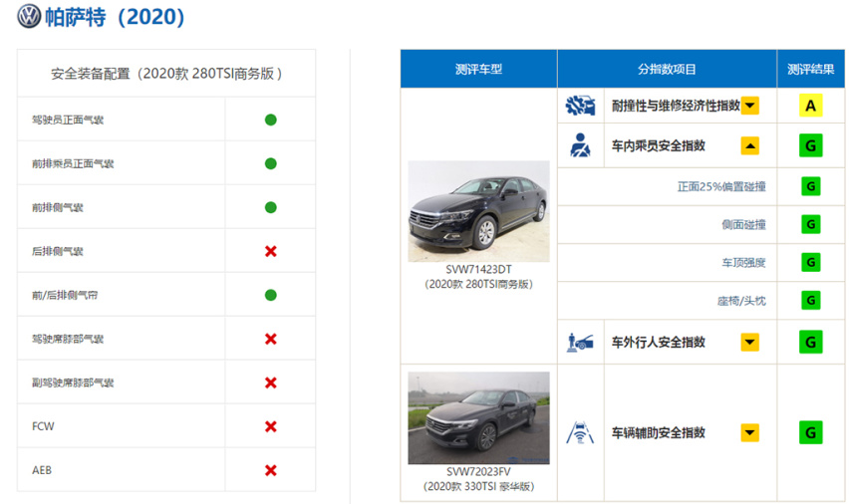The height and width of the screenshot is (504, 849).
Task: Click green G rating for 车顶强度
Action: tap(810, 263)
